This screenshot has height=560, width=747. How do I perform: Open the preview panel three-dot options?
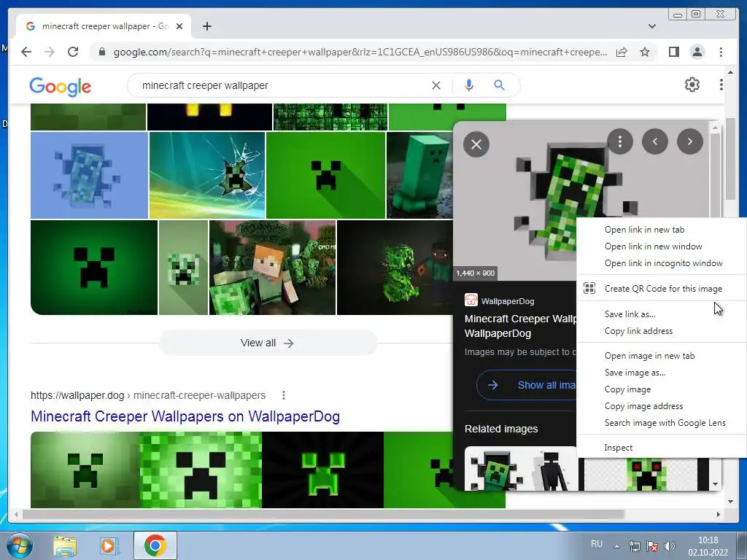click(x=620, y=141)
